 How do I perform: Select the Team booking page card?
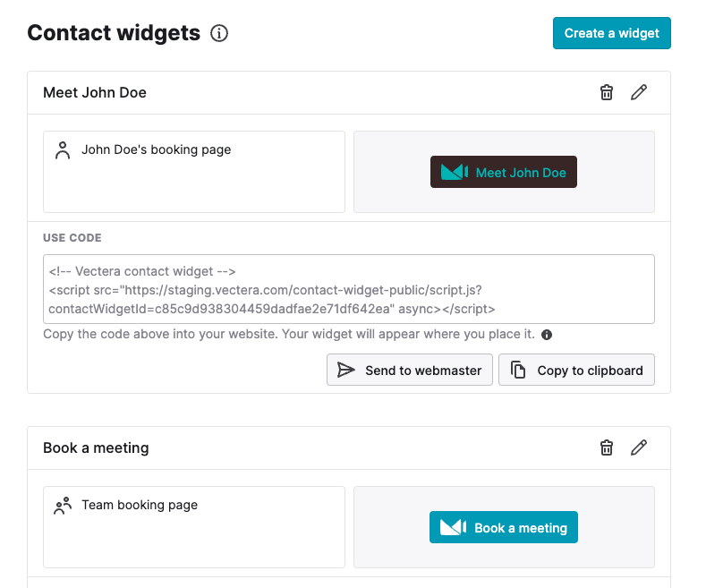point(194,527)
